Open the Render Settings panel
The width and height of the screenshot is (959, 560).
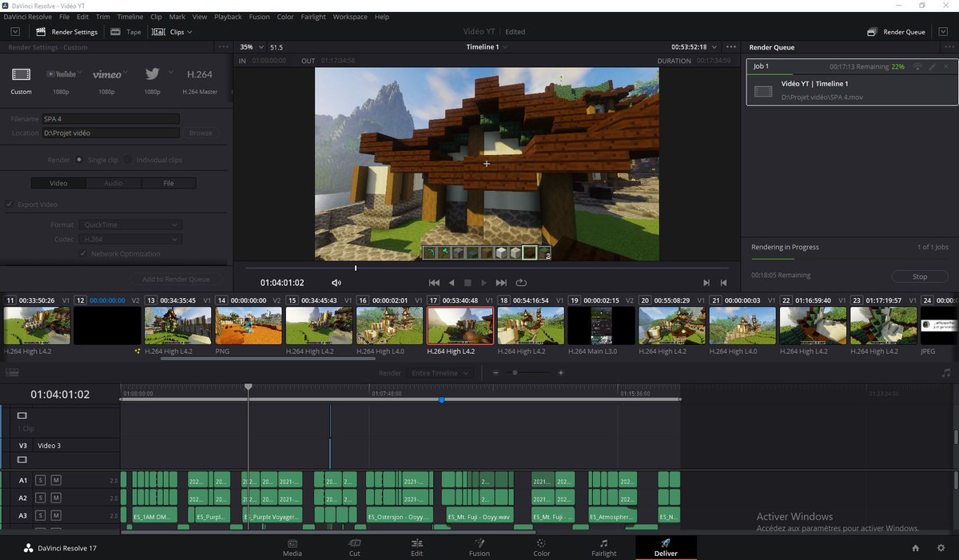(67, 32)
